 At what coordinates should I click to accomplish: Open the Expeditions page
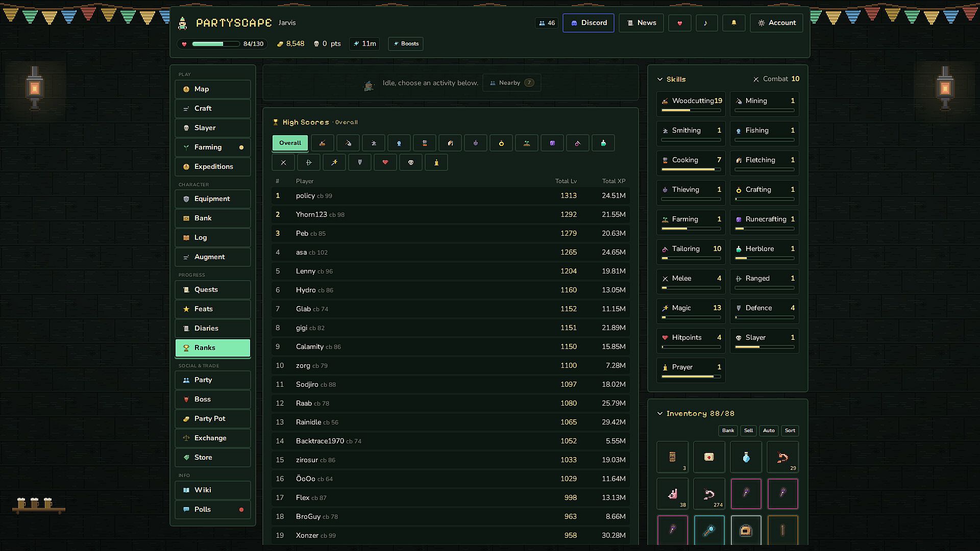pos(213,167)
